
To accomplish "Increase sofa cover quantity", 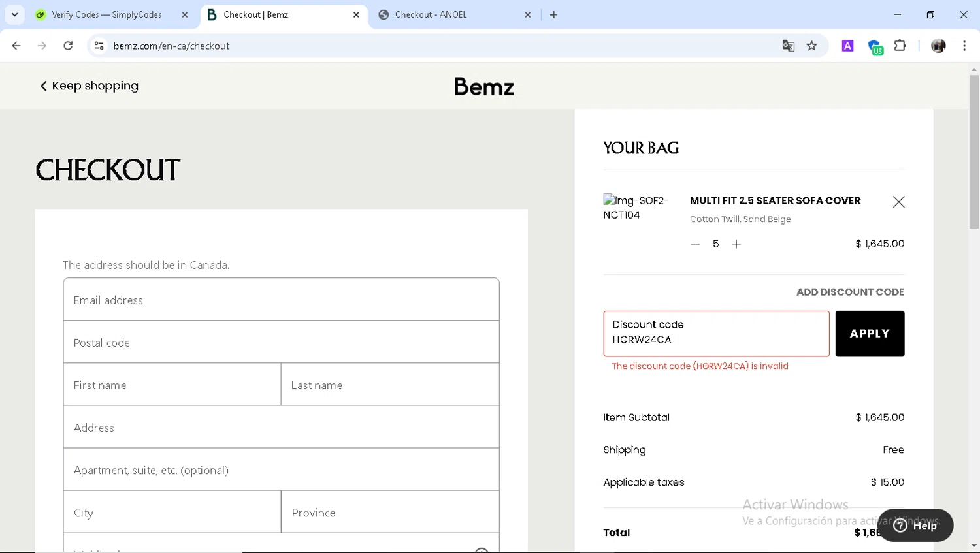I will click(736, 244).
